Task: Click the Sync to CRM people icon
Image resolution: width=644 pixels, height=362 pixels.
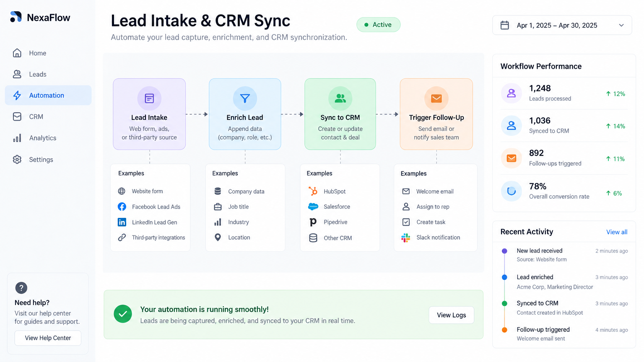Action: [x=340, y=98]
